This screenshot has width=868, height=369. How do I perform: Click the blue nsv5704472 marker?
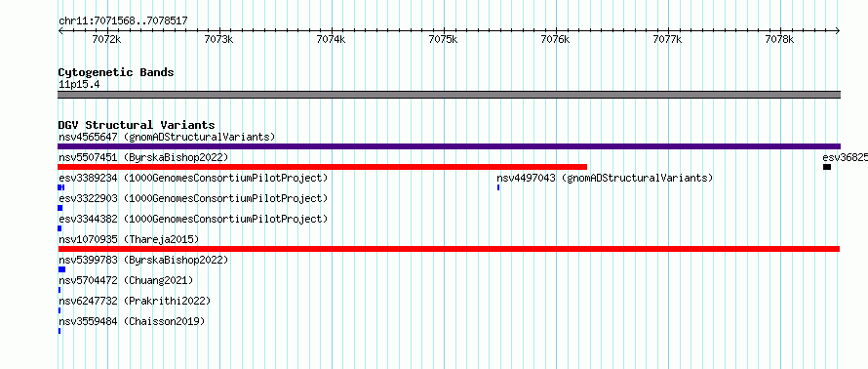tap(59, 290)
